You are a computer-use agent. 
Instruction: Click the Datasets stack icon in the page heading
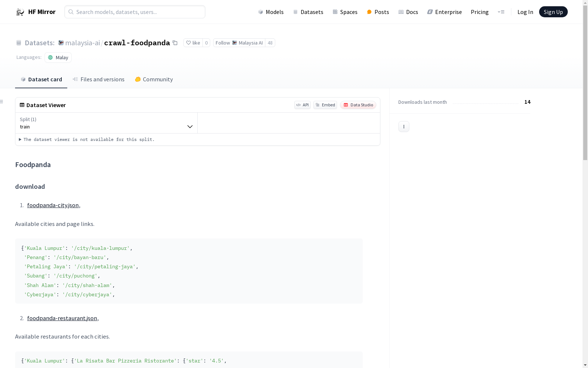pos(19,43)
